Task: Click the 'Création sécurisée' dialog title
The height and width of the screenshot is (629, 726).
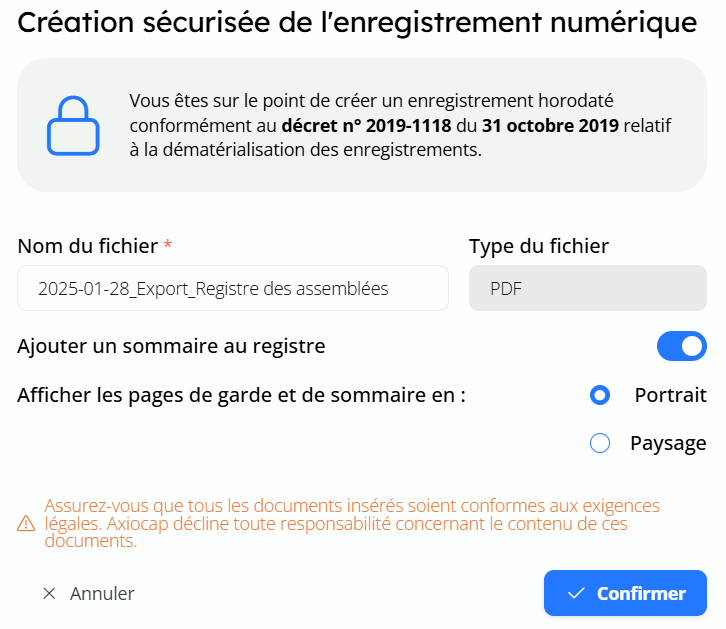Action: pos(357,24)
